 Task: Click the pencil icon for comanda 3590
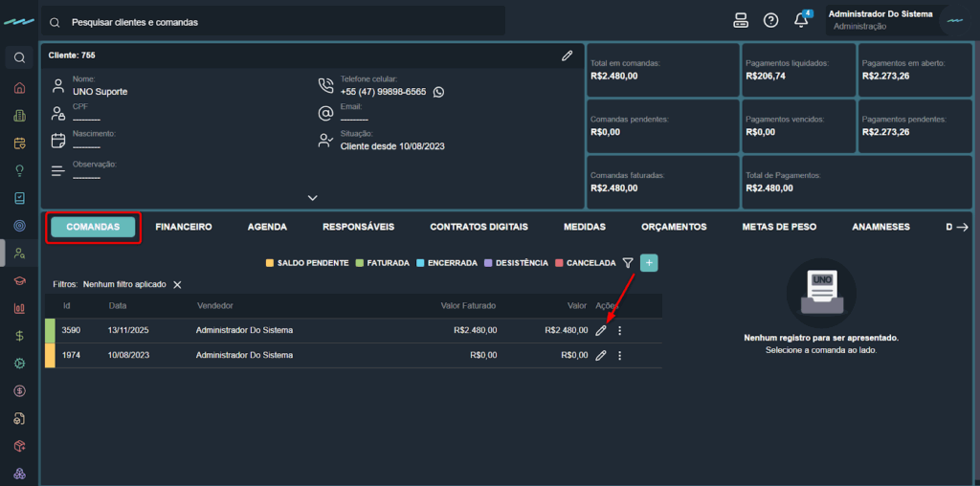coord(601,331)
